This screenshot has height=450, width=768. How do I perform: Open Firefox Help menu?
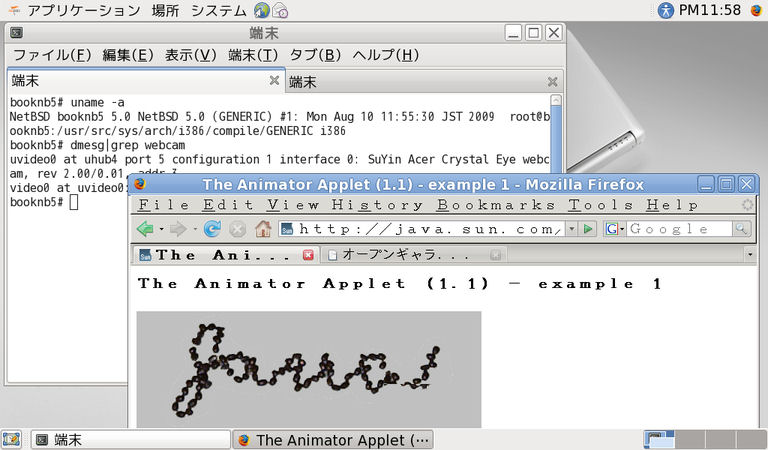point(672,205)
